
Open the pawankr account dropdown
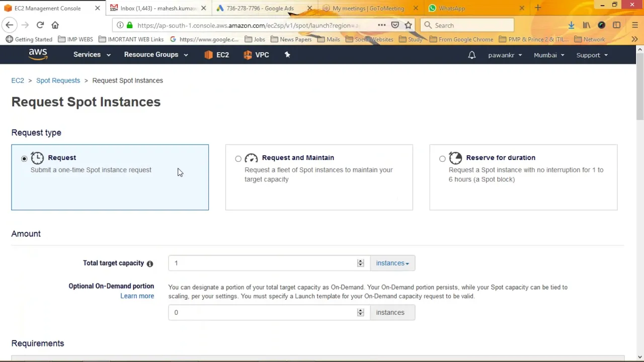click(505, 55)
